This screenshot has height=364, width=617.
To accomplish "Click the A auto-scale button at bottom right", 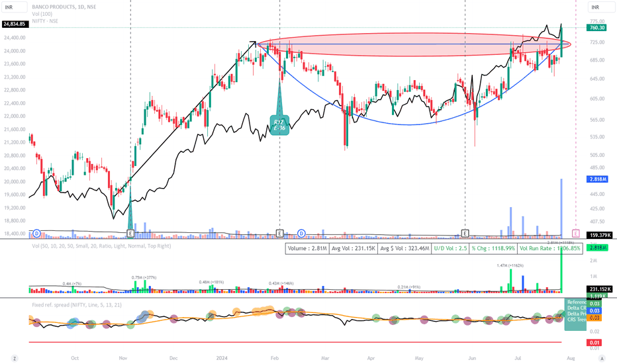I will pyautogui.click(x=602, y=358).
